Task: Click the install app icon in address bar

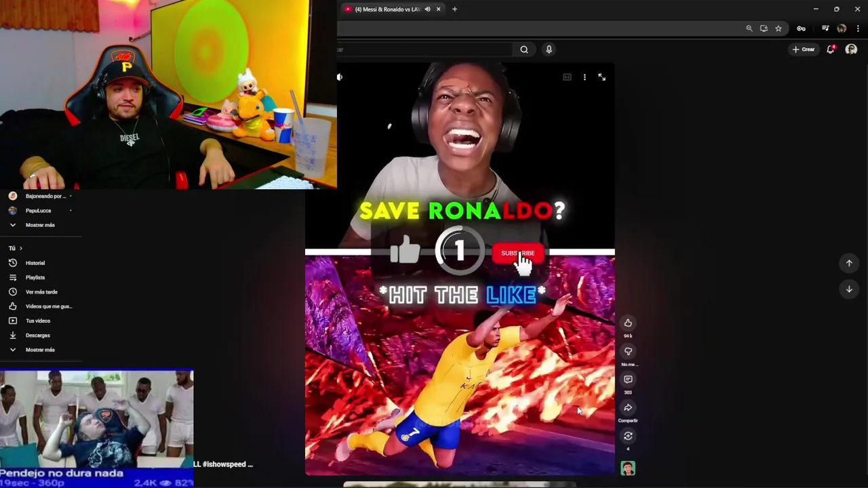Action: [x=764, y=28]
